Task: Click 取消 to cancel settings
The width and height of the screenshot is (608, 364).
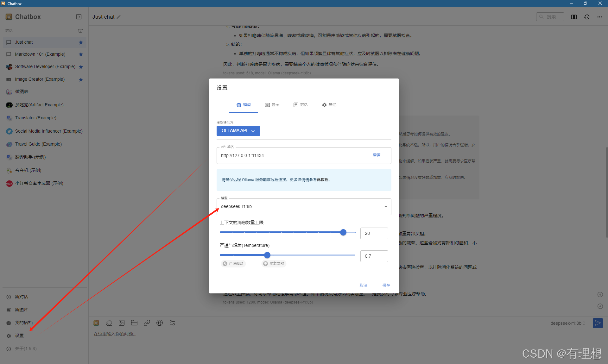Action: tap(363, 285)
